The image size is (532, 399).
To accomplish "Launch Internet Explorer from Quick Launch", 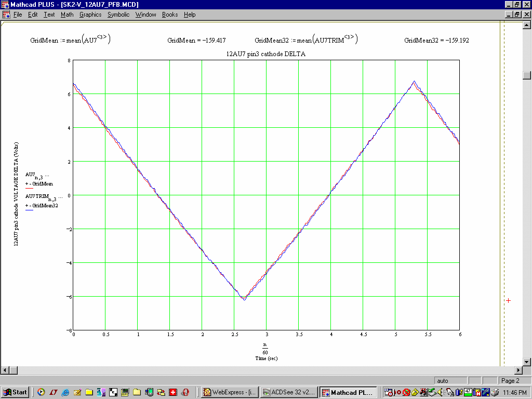I will click(x=65, y=392).
